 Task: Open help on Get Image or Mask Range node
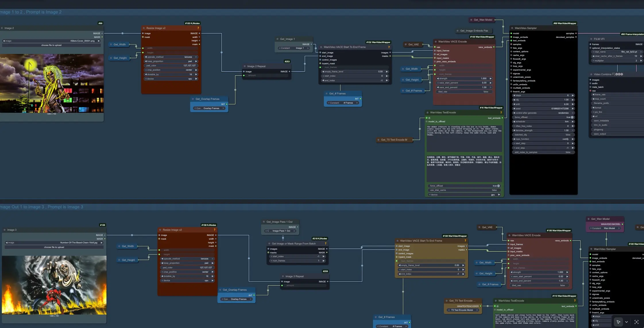326,244
